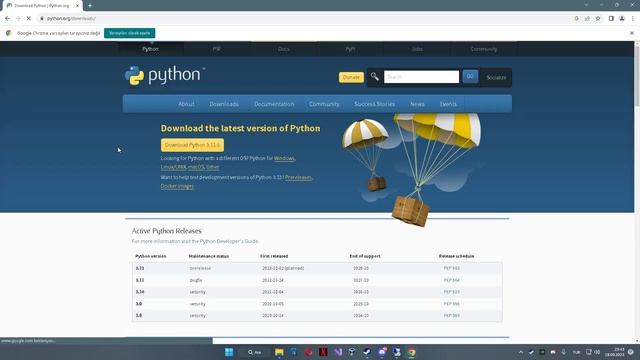
Task: Open the PEP link in the 3.9 row
Action: point(451,304)
